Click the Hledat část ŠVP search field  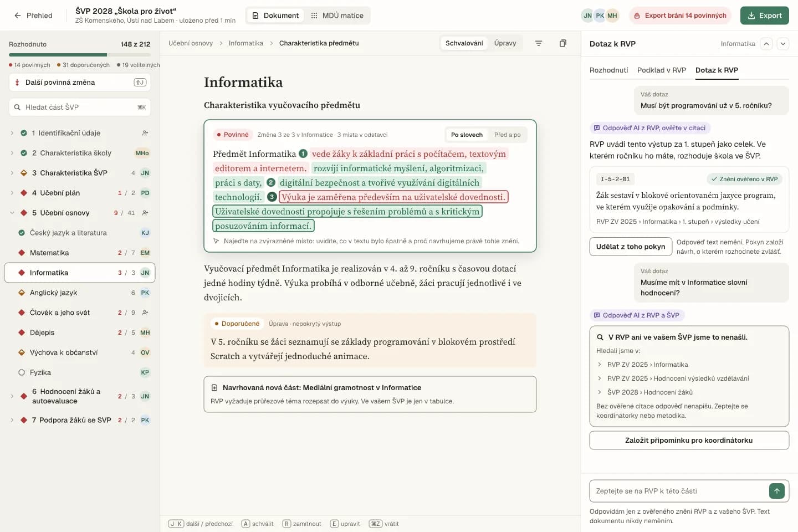(80, 107)
